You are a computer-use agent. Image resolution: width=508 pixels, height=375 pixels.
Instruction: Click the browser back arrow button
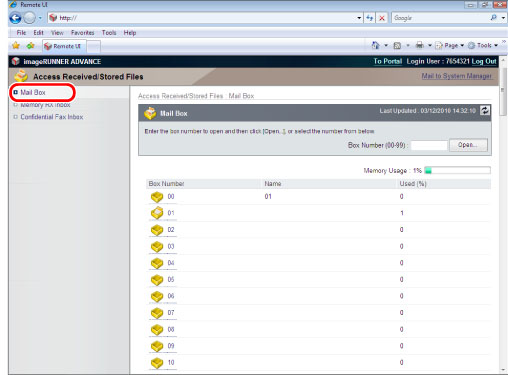[15, 18]
